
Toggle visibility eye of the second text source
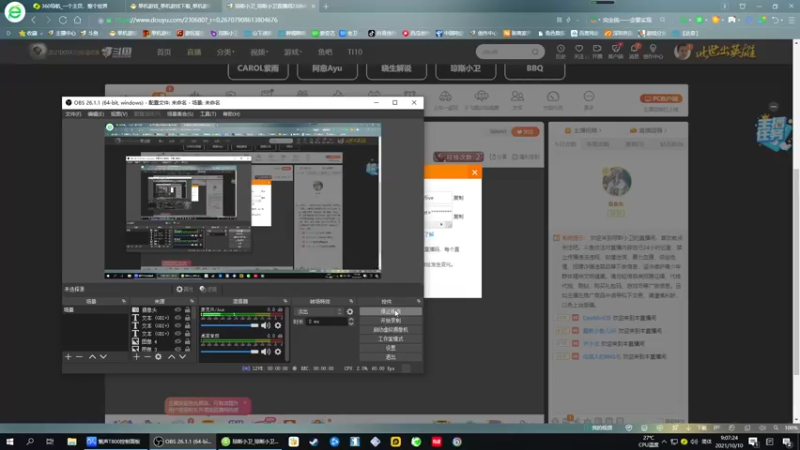pos(178,326)
